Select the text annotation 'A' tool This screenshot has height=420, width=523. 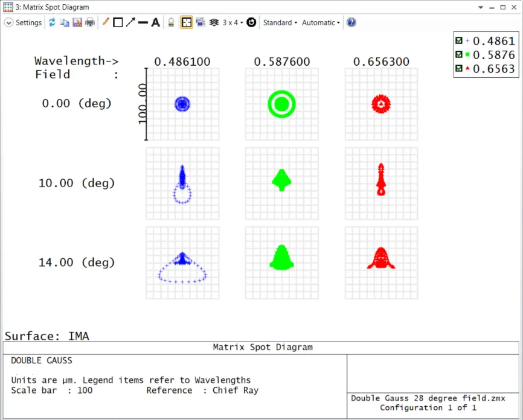point(155,22)
